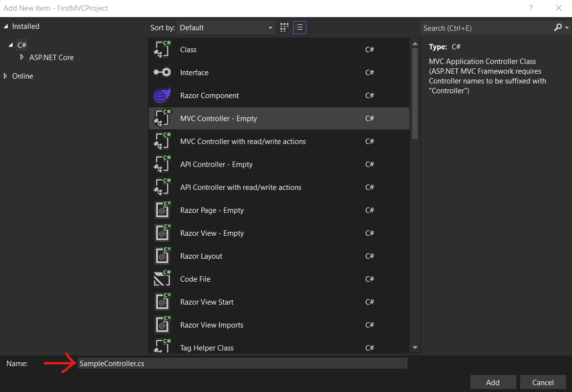Collapse the Installed section

coord(6,26)
